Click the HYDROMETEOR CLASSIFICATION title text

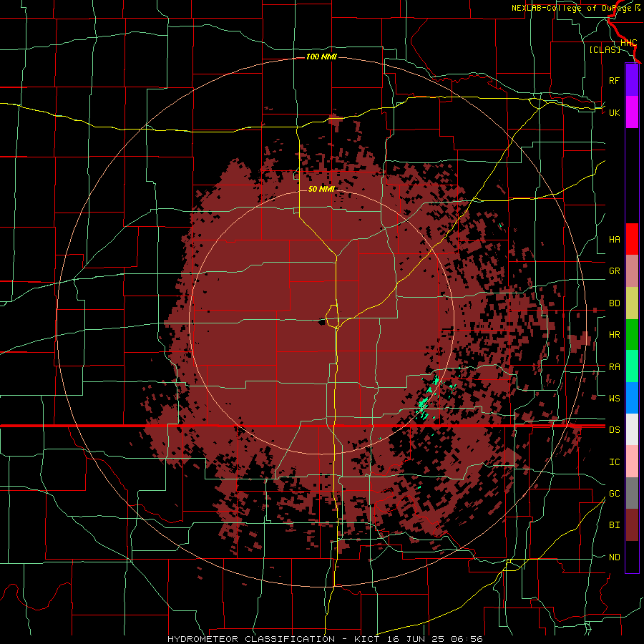251,639
